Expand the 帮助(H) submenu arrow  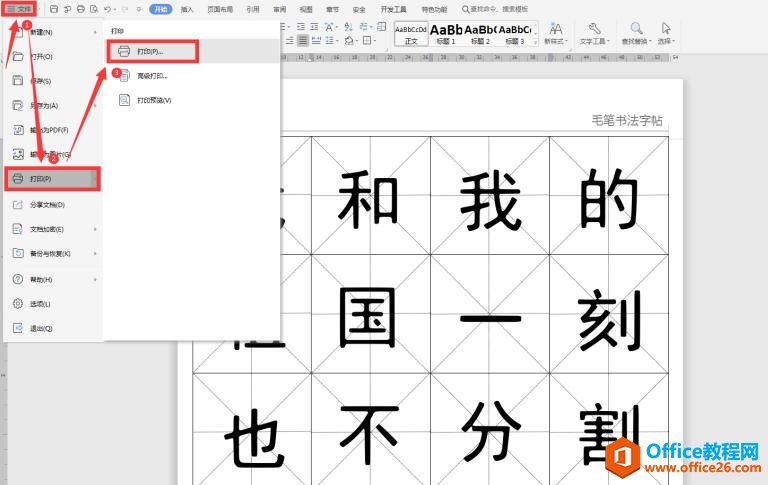pyautogui.click(x=95, y=280)
